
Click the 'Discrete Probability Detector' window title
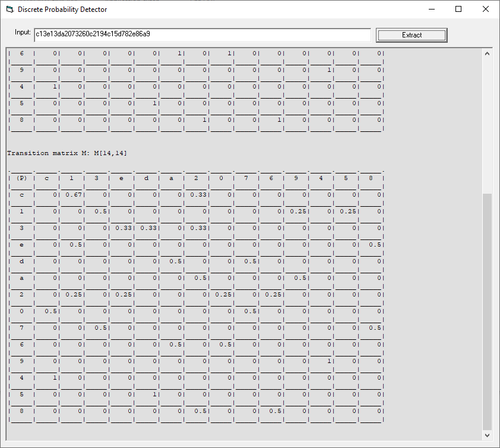[x=62, y=10]
